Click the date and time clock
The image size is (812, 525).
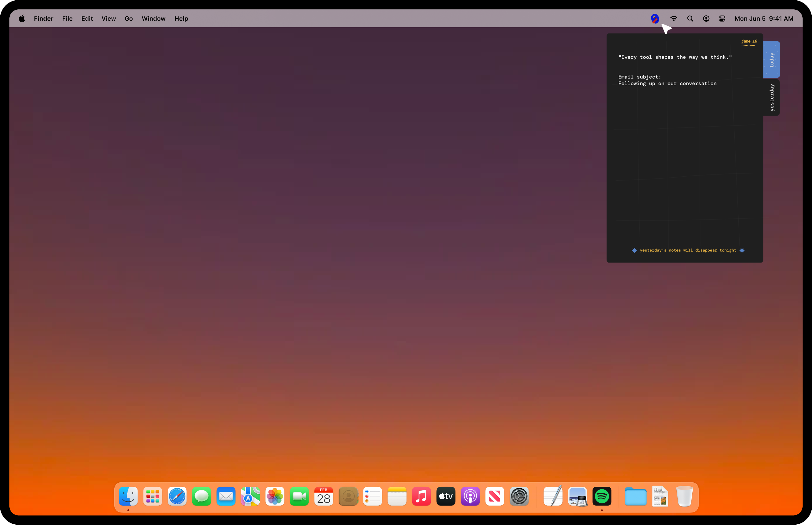[x=763, y=18]
